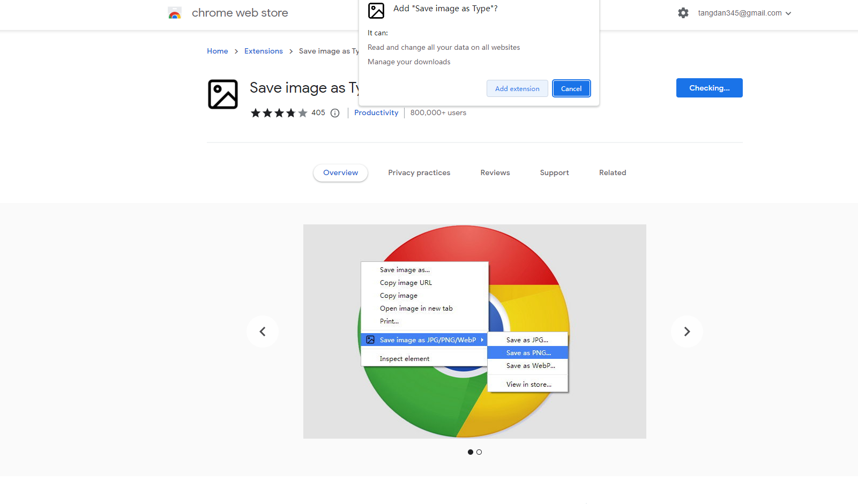
Task: Switch to the Privacy practices tab
Action: pos(419,173)
